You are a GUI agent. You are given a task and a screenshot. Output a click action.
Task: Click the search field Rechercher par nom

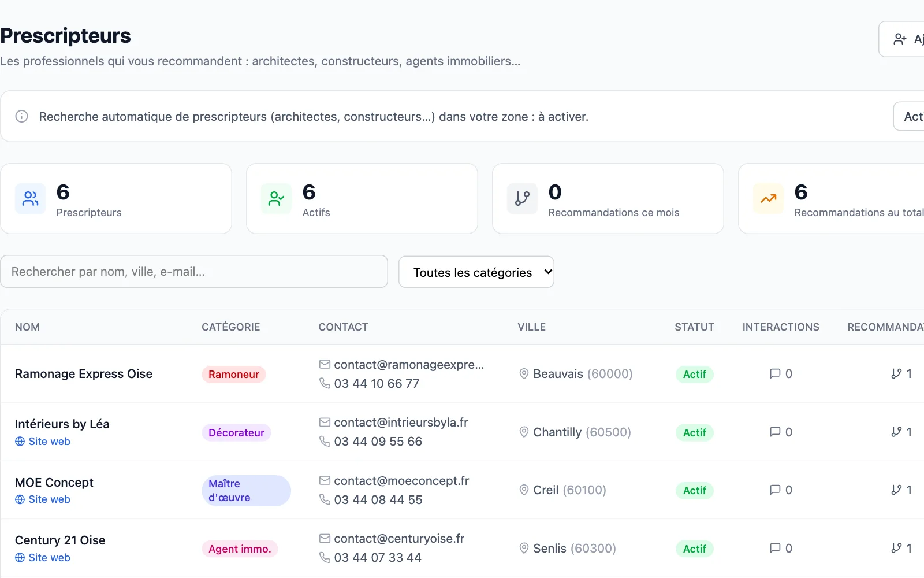coord(194,272)
